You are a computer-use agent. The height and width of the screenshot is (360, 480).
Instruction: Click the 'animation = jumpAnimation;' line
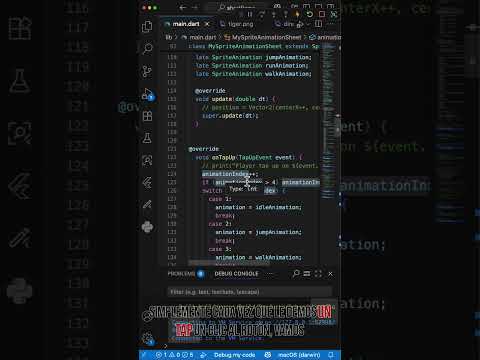(x=258, y=232)
